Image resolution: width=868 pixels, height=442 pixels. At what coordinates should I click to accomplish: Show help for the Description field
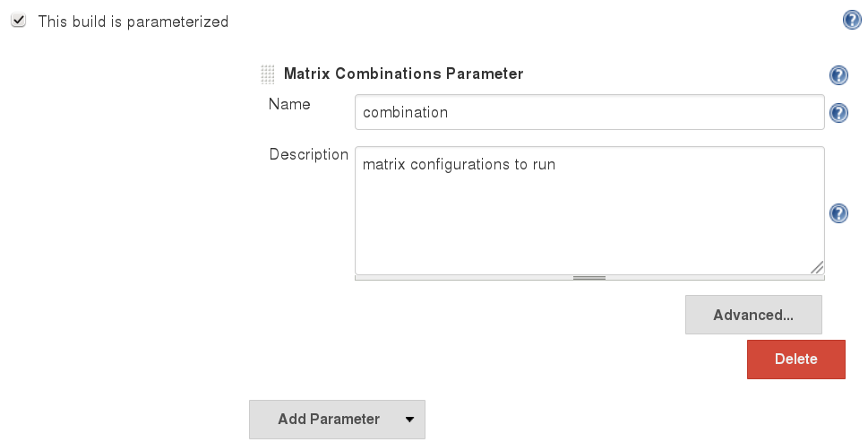tap(838, 212)
